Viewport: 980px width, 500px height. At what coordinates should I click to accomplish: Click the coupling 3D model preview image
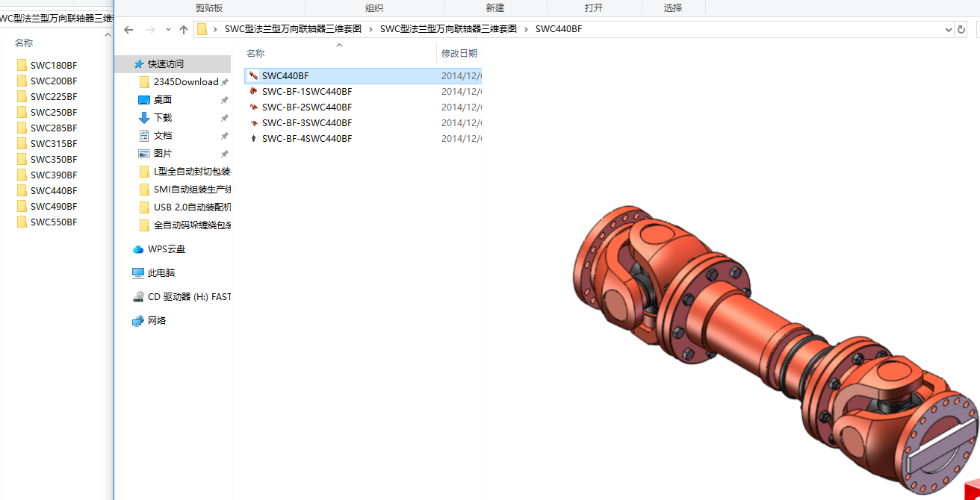pyautogui.click(x=775, y=350)
